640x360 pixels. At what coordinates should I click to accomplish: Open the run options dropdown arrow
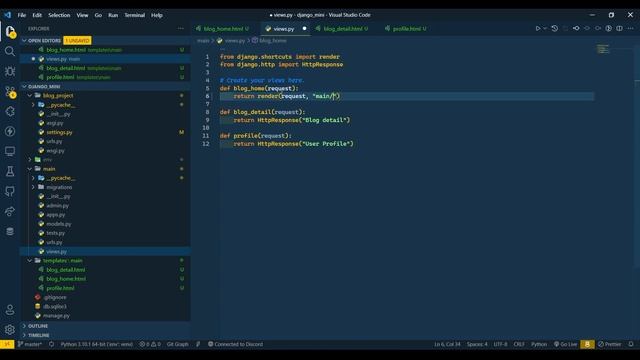click(545, 29)
